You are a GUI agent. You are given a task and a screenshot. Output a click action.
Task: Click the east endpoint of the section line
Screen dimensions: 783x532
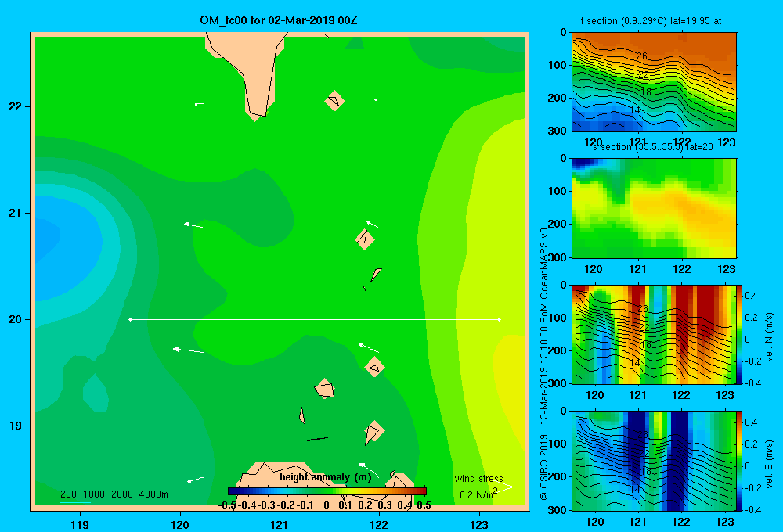[500, 319]
